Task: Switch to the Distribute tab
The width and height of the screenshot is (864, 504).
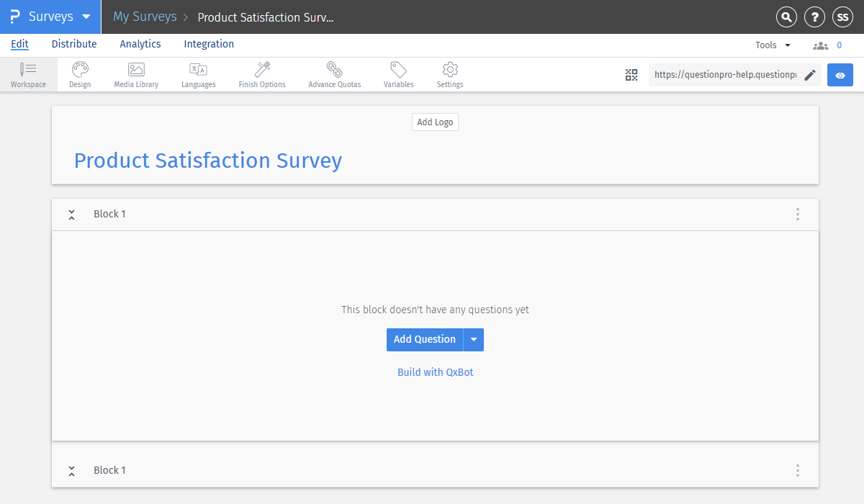Action: click(74, 44)
